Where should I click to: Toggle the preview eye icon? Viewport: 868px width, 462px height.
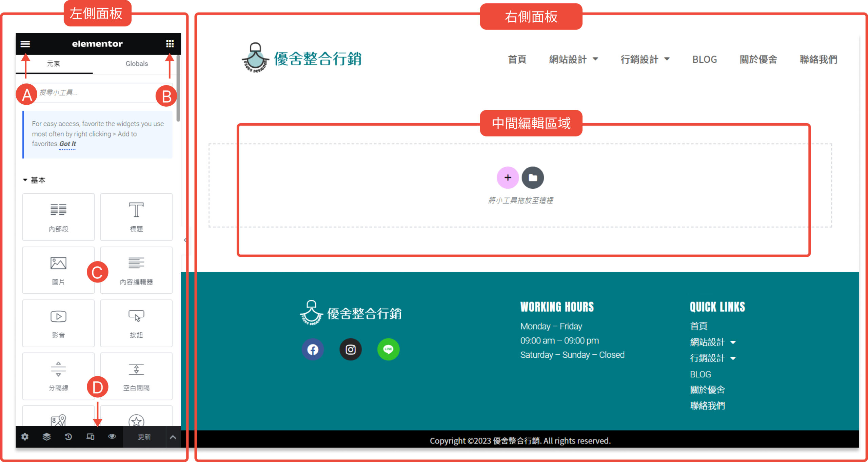click(112, 437)
